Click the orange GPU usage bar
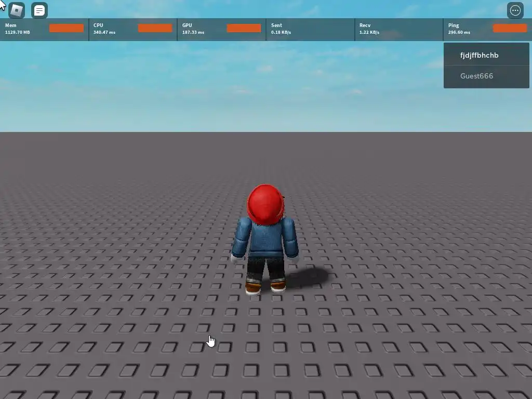This screenshot has width=532, height=399. point(244,28)
